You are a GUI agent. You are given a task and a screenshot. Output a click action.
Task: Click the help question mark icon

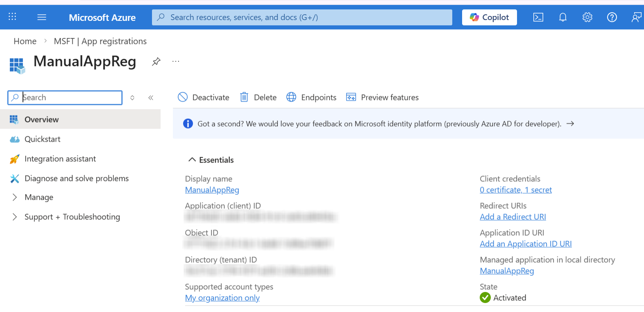(612, 17)
